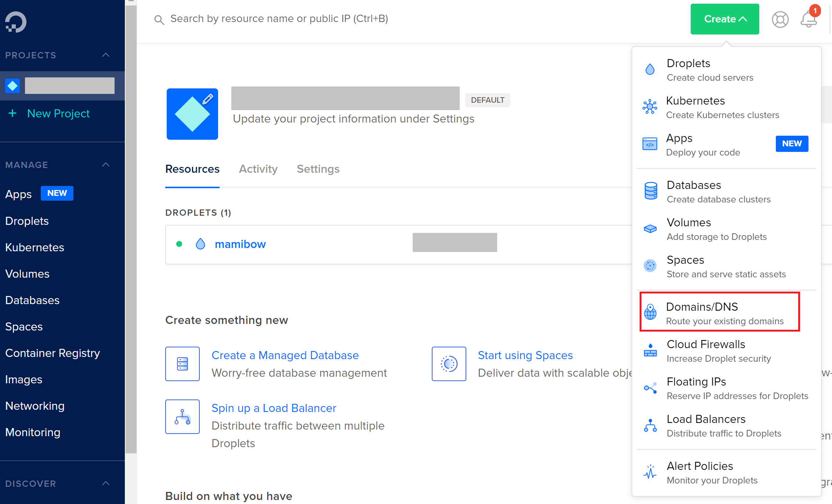Viewport: 832px width, 504px height.
Task: Click the search magnifier icon
Action: 159,19
